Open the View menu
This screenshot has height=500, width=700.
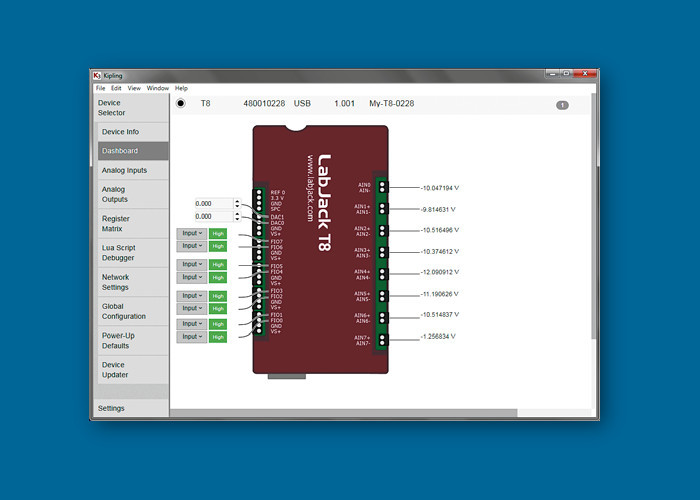click(134, 88)
